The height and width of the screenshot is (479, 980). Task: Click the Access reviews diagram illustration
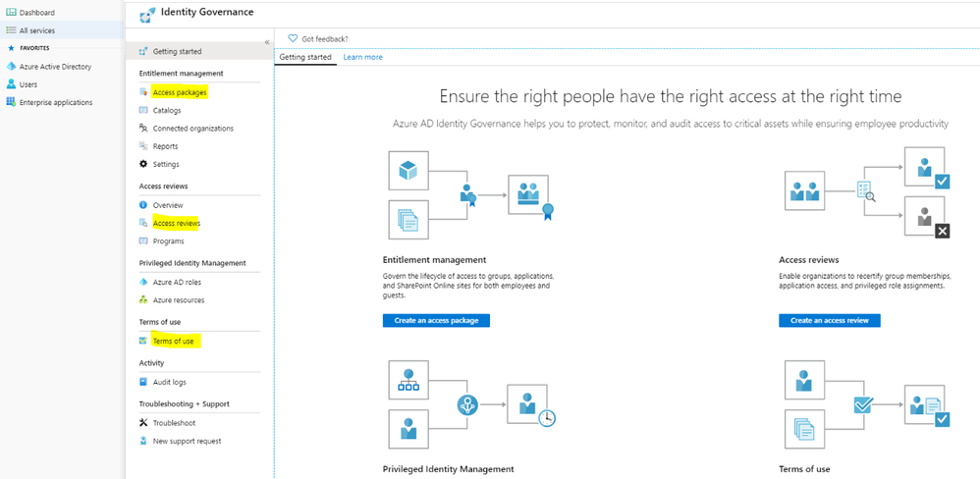[869, 192]
